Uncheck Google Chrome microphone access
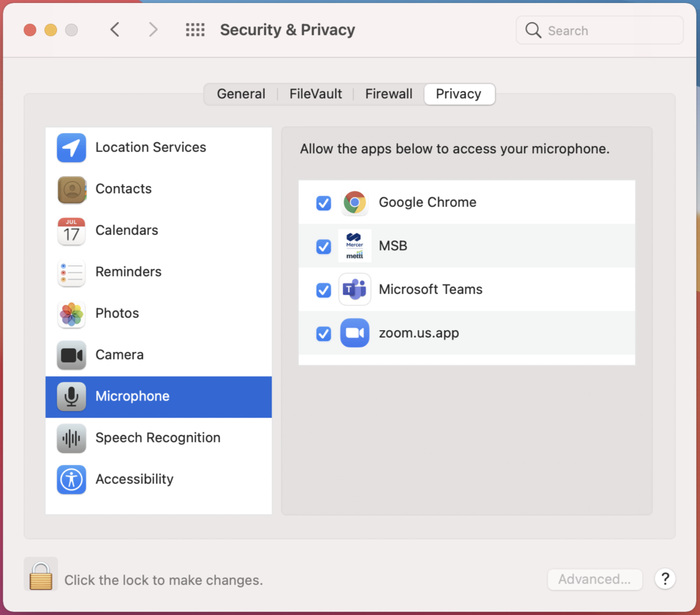Viewport: 700px width, 615px height. [x=324, y=203]
